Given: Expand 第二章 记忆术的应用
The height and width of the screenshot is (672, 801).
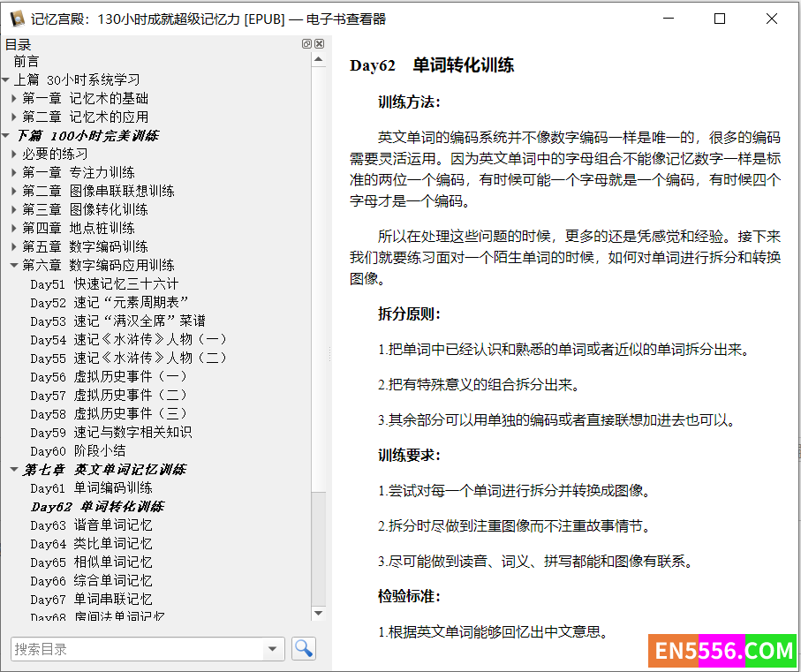Looking at the screenshot, I should pos(14,117).
